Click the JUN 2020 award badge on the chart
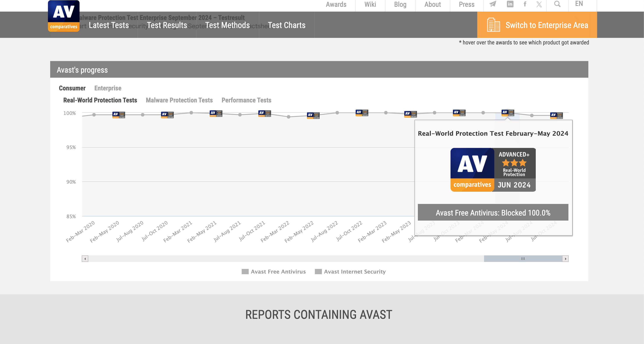644x344 pixels. click(119, 115)
